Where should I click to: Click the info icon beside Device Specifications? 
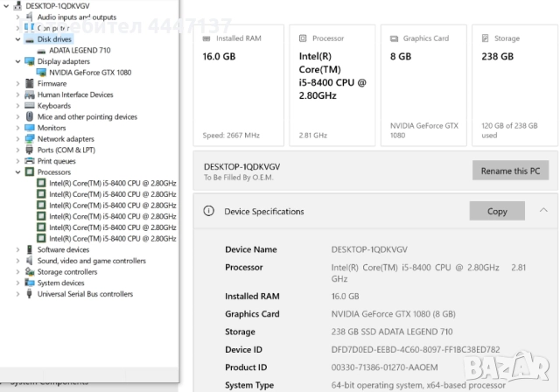[x=209, y=211]
